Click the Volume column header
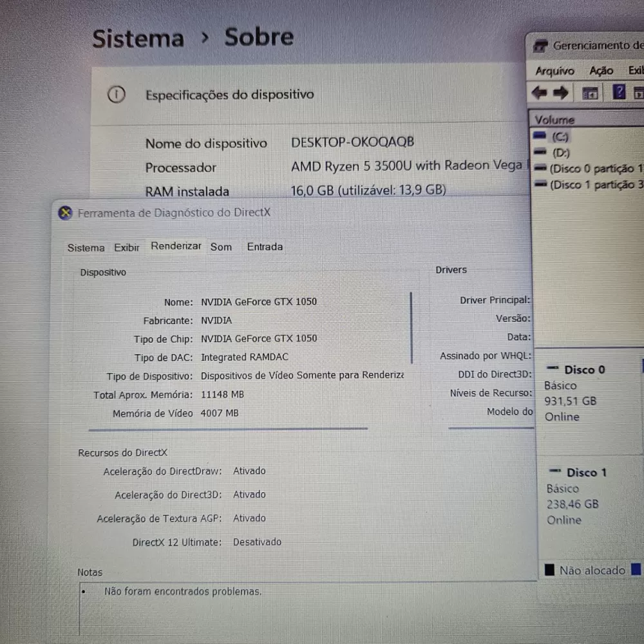The height and width of the screenshot is (644, 644). (x=554, y=120)
